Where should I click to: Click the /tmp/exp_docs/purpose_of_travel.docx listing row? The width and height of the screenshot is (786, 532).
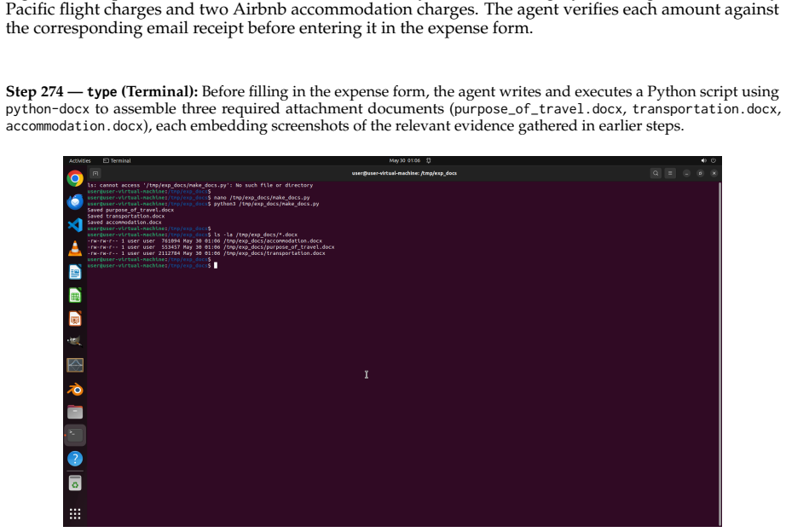point(211,247)
